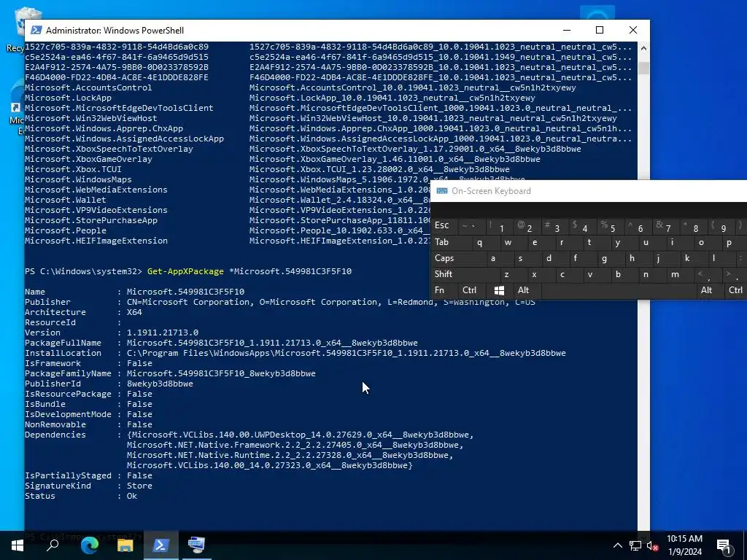Click Version value 1.1911.21713.0

pyautogui.click(x=163, y=332)
